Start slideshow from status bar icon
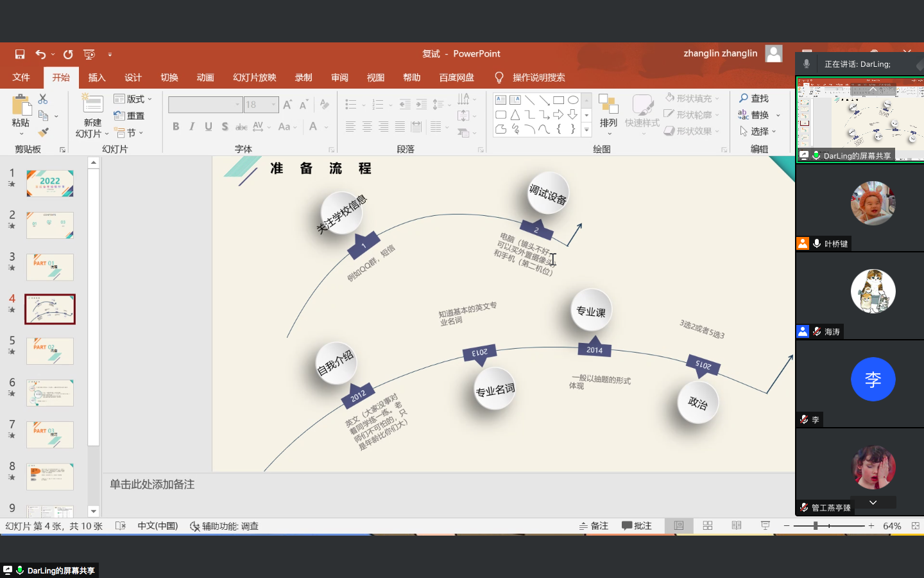 766,526
